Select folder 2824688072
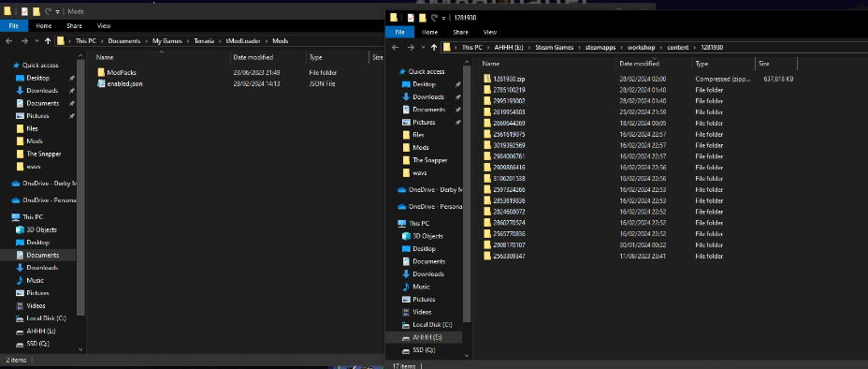This screenshot has width=868, height=369. (509, 212)
